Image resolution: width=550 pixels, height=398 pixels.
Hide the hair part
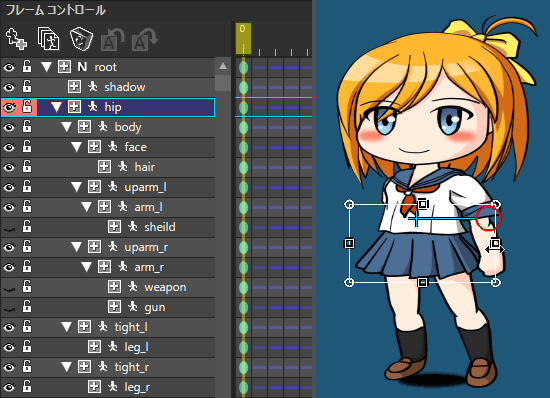click(9, 167)
